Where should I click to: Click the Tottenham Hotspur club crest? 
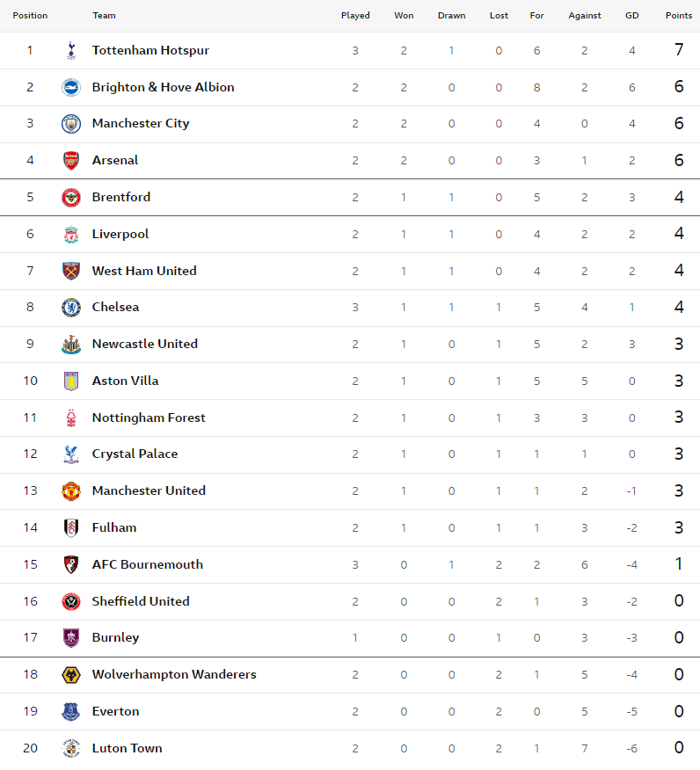point(71,51)
